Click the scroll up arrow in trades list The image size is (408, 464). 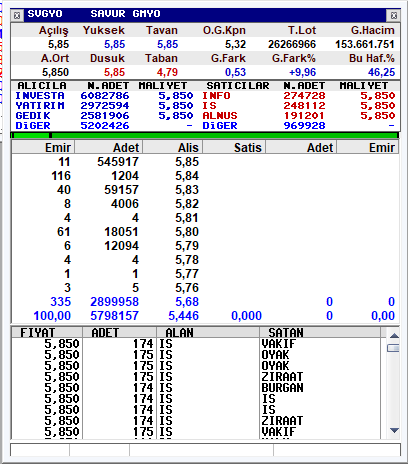394,336
